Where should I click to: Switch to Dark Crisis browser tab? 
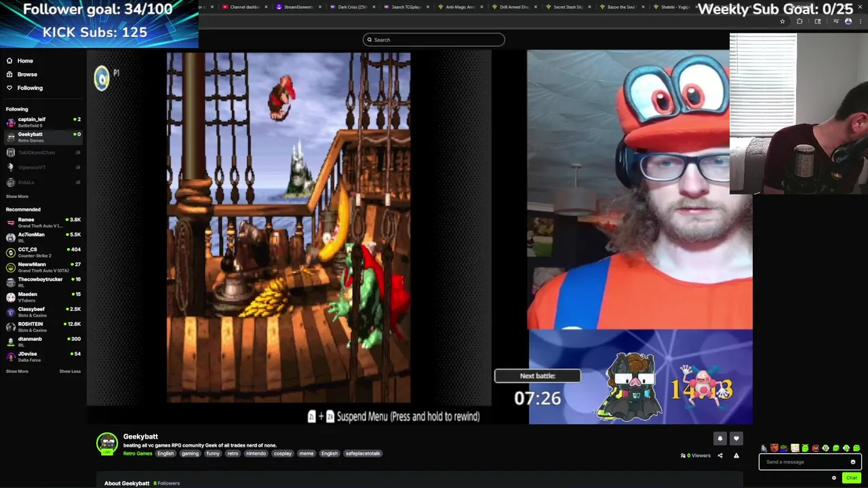[x=352, y=7]
